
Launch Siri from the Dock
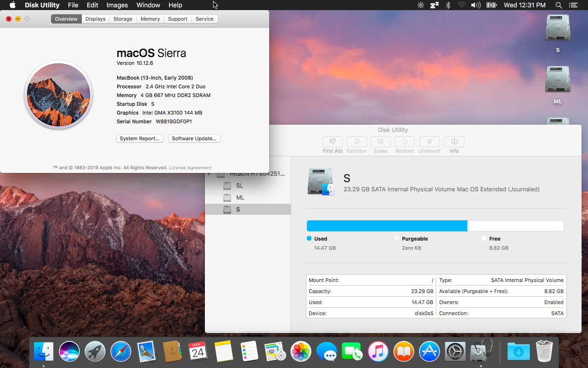[69, 351]
